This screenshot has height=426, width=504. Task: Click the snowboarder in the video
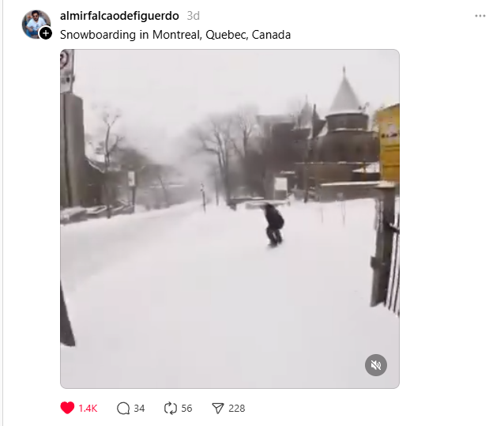pyautogui.click(x=274, y=225)
